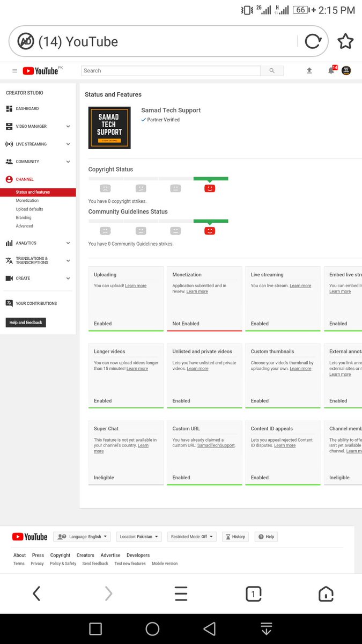Click Learn more in Content ID appeals card
Viewport: 362px width, 644px height.
click(285, 445)
